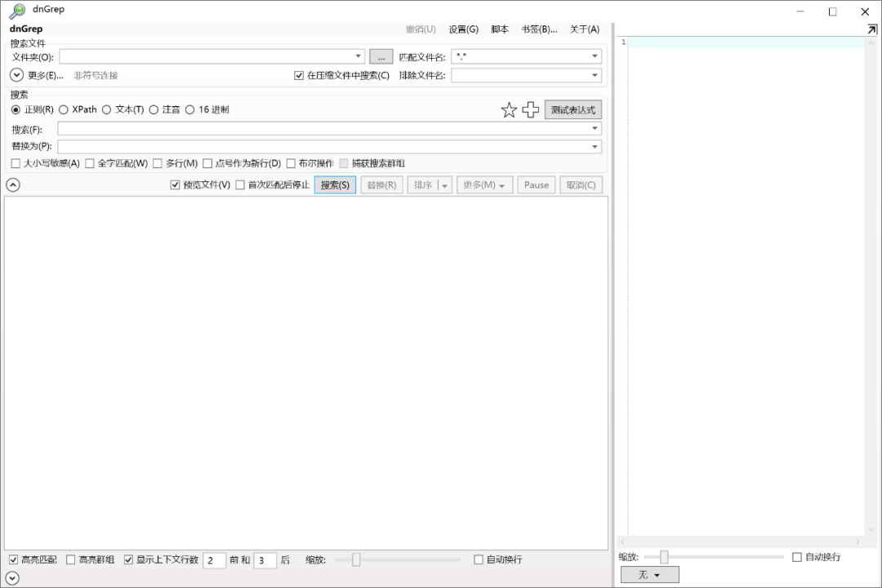Open the 排序 dropdown arrow
882x588 pixels.
[x=444, y=185]
